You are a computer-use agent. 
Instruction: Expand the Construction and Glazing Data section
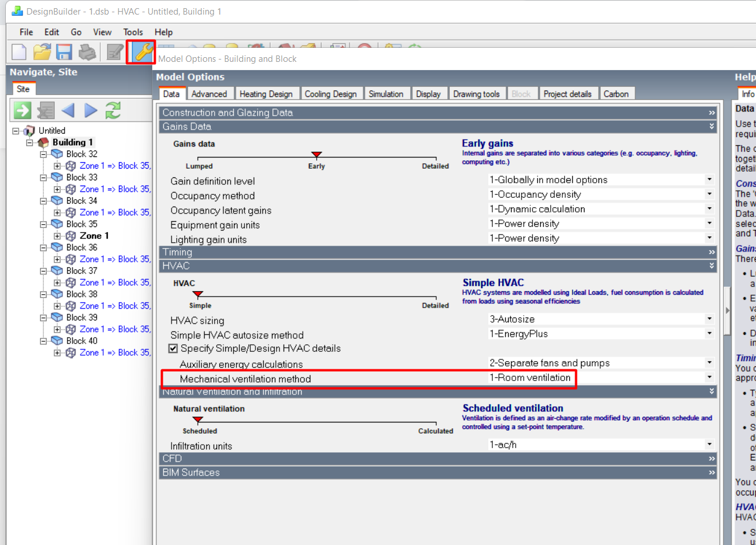coord(438,113)
